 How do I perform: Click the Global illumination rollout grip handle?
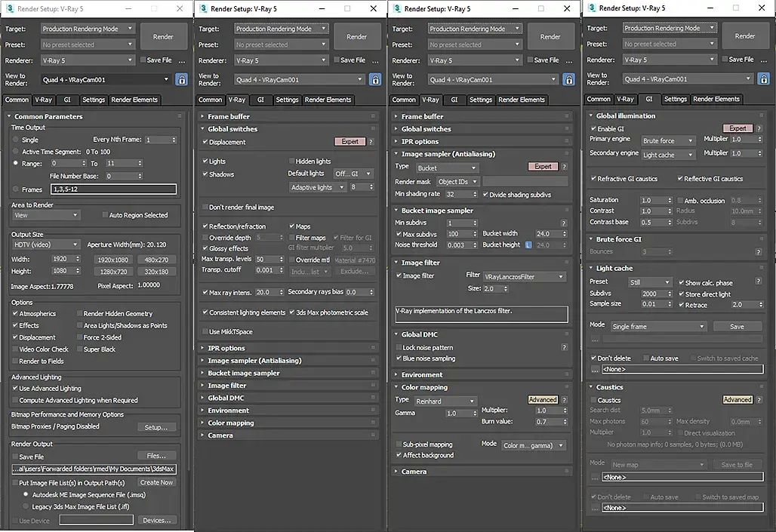[x=761, y=115]
